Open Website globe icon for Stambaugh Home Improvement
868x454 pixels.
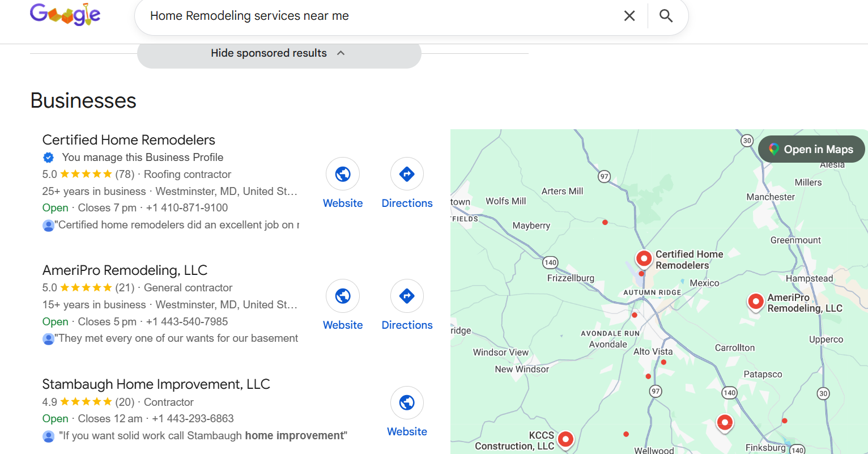407,403
